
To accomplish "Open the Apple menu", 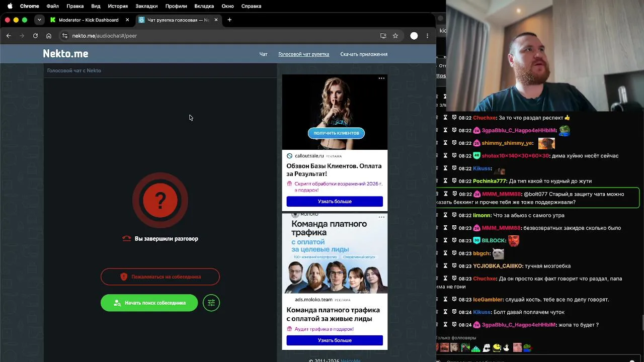I will point(10,6).
